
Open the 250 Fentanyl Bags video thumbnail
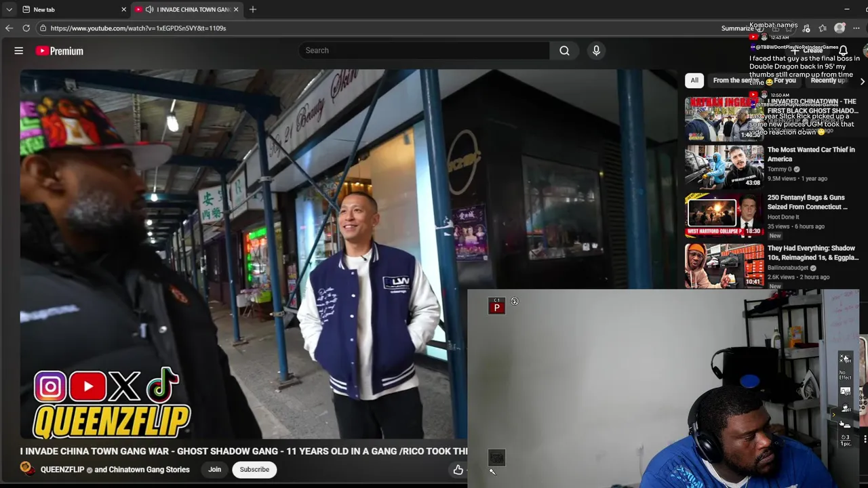[x=724, y=214]
